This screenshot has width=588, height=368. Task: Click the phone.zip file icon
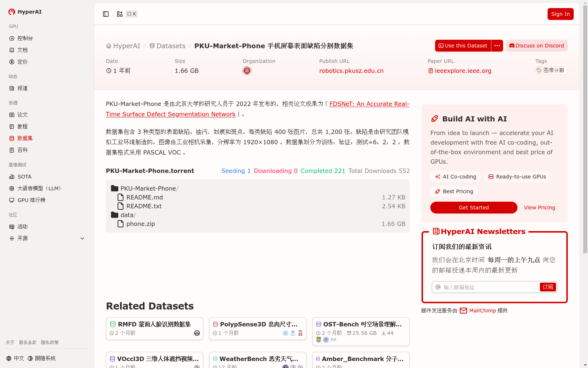(121, 224)
